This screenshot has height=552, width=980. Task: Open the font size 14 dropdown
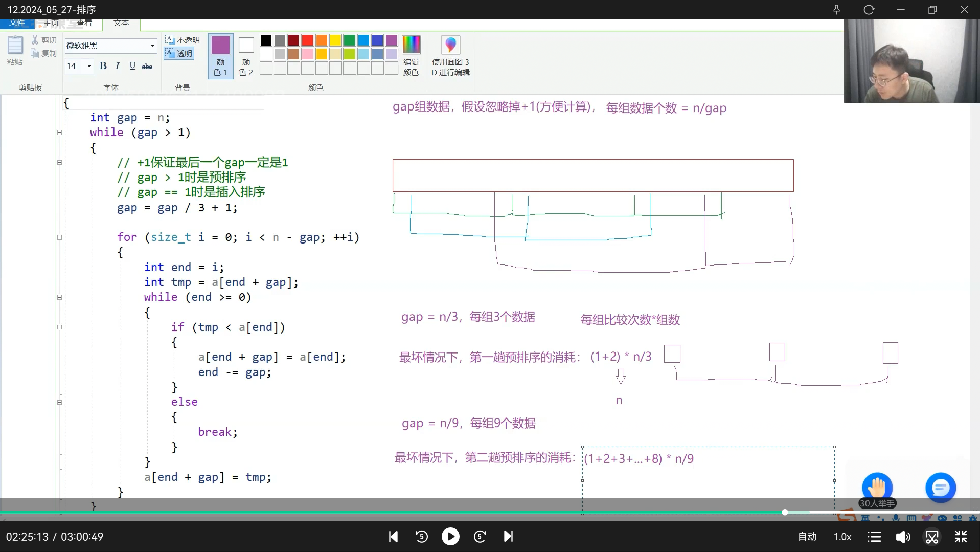coord(89,66)
